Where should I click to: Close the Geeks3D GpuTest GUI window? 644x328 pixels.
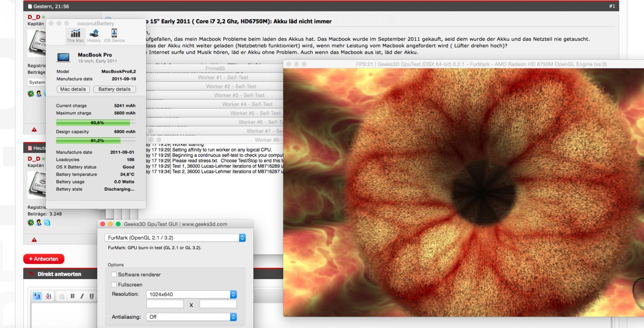[102, 224]
